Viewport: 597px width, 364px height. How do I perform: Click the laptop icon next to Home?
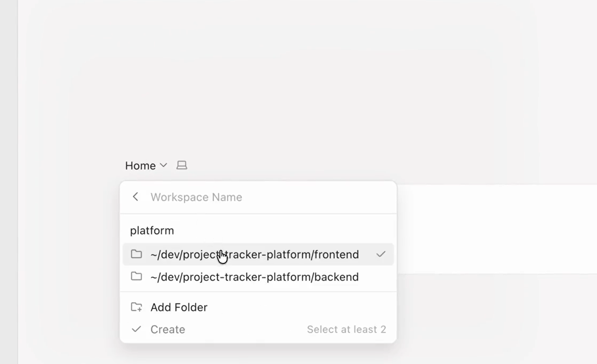pos(182,165)
